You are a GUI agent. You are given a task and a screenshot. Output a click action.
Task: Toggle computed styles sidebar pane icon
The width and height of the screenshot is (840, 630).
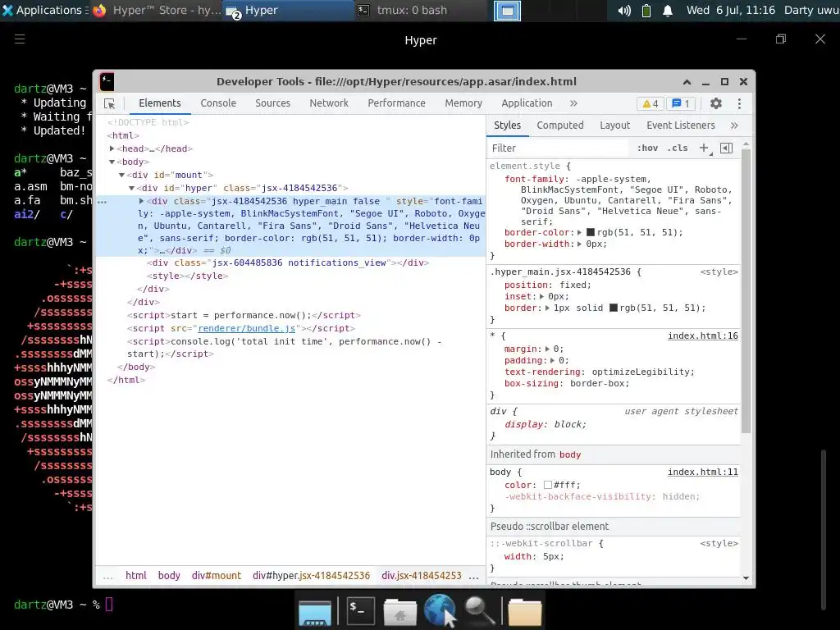point(727,148)
